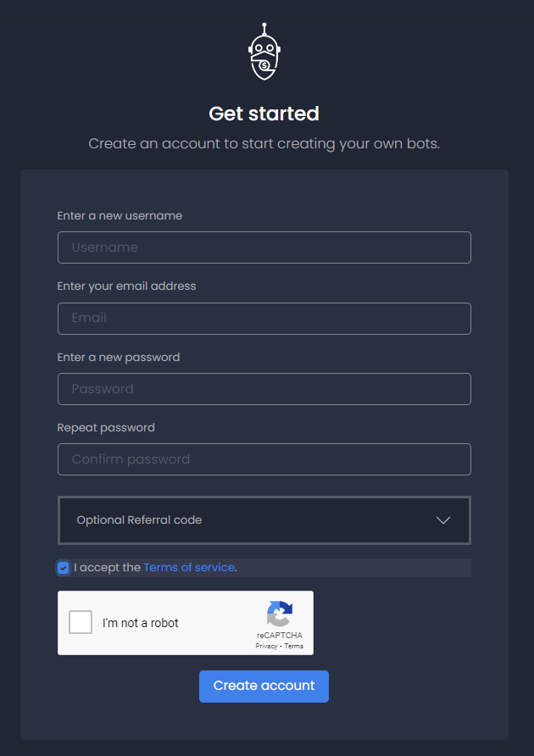
Task: Expand the Optional Referral code section
Action: 264,520
